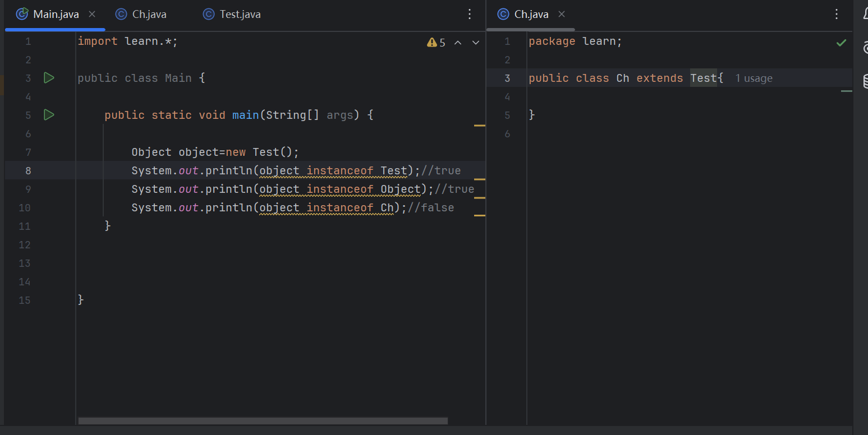Run the main method gutter arrow

[x=49, y=115]
